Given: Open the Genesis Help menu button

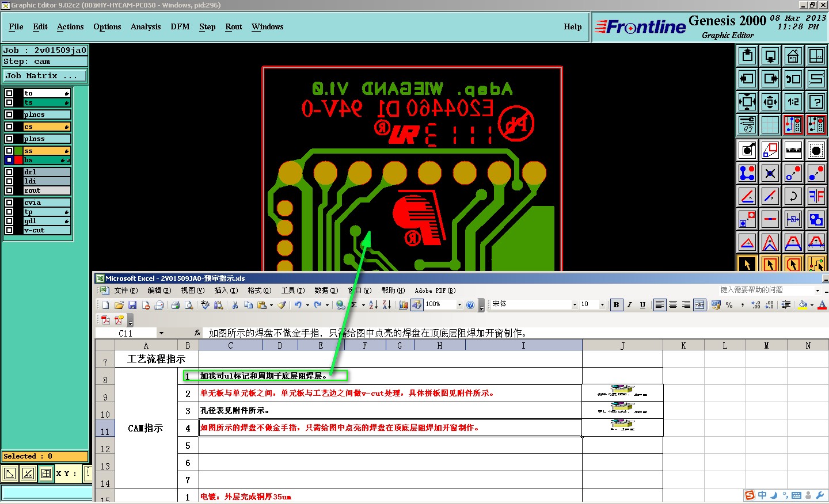Looking at the screenshot, I should pyautogui.click(x=573, y=27).
